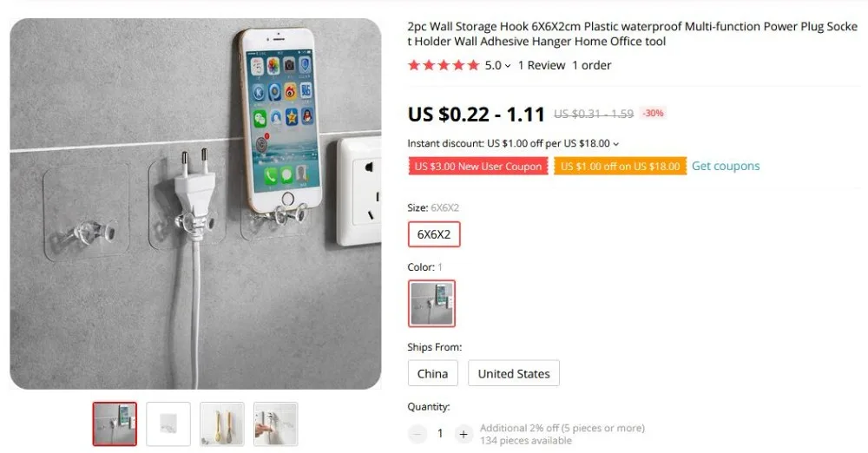
Task: Expand the 5.0 rating dropdown chevron
Action: coord(508,66)
